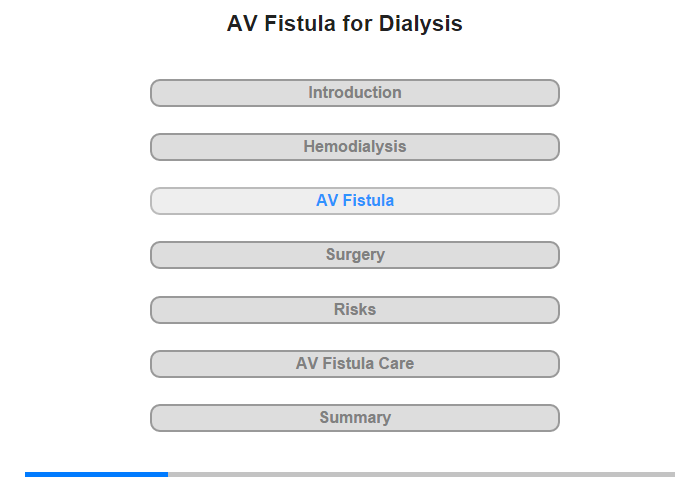Go to the Hemodialysis section
700x480 pixels.
tap(355, 147)
